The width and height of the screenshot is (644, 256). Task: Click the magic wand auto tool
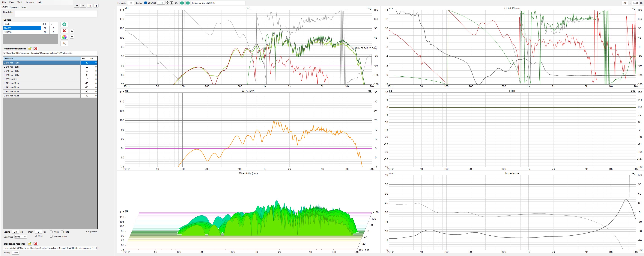click(64, 43)
